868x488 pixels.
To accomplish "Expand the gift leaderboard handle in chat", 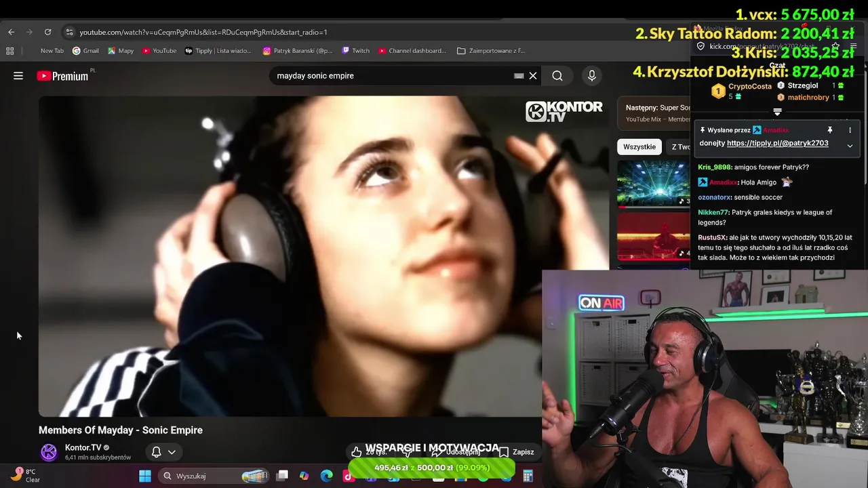I will pyautogui.click(x=778, y=112).
